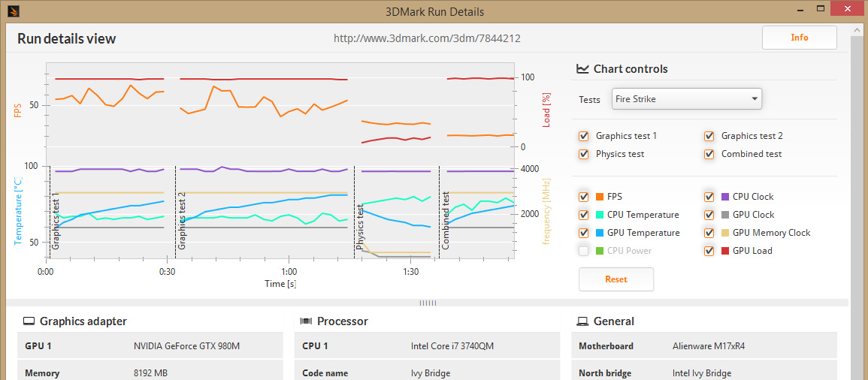868x380 pixels.
Task: Click the Graphics test 1 chart marker
Action: pyautogui.click(x=56, y=222)
